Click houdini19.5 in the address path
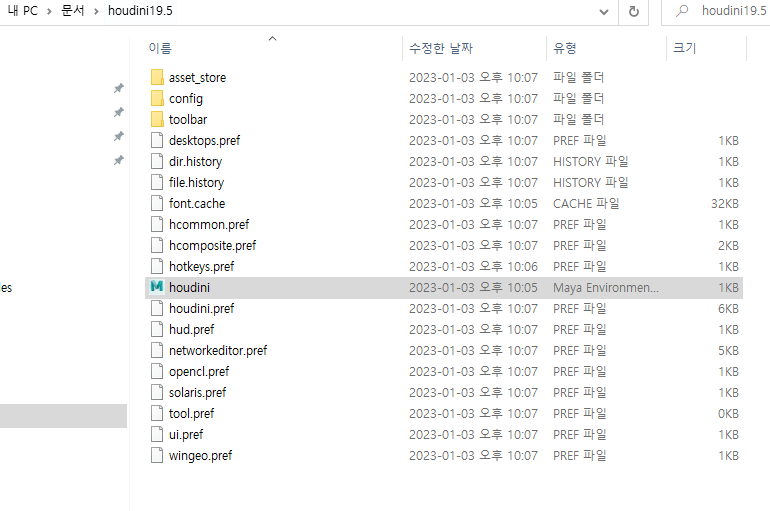The width and height of the screenshot is (770, 511). [140, 11]
